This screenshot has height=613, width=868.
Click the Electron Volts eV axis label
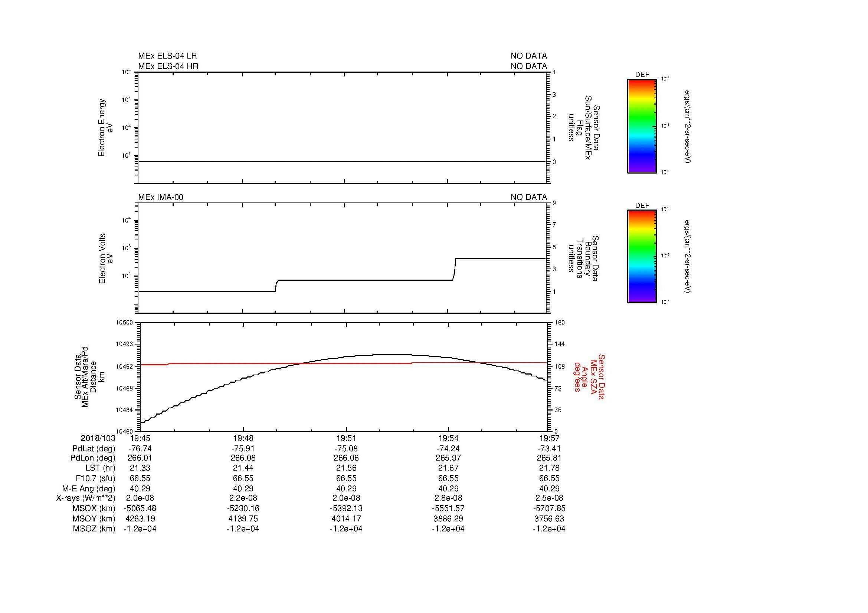click(105, 258)
